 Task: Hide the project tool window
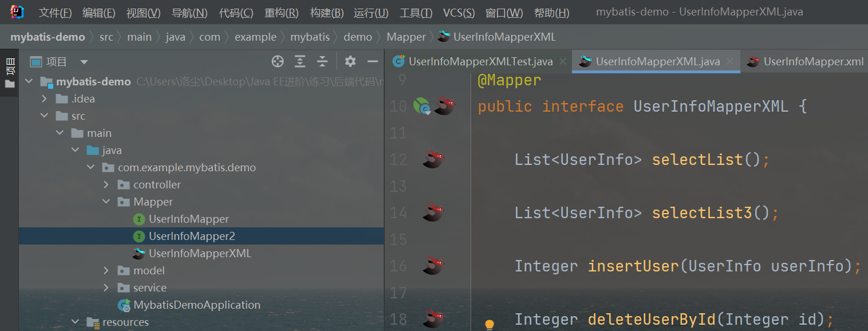click(373, 62)
